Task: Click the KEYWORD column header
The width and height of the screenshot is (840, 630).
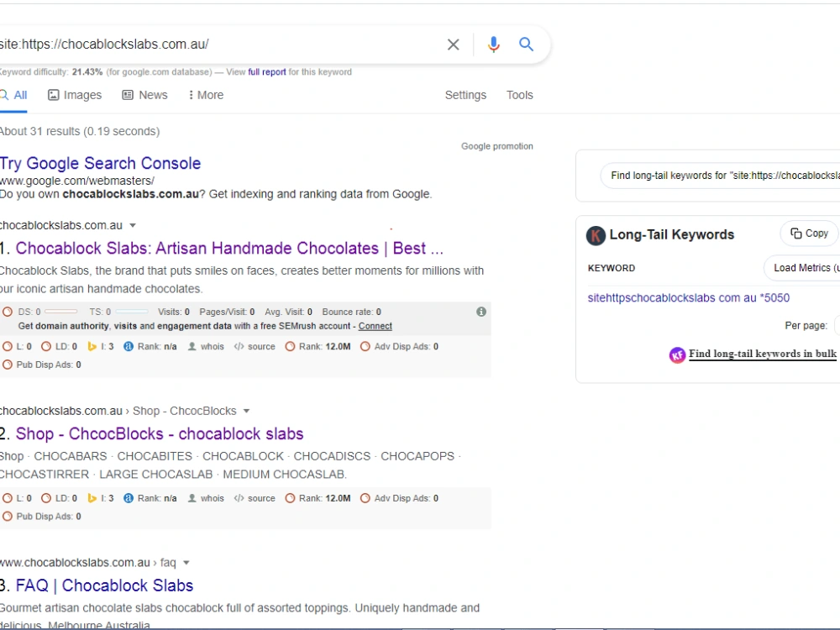Action: pyautogui.click(x=612, y=268)
